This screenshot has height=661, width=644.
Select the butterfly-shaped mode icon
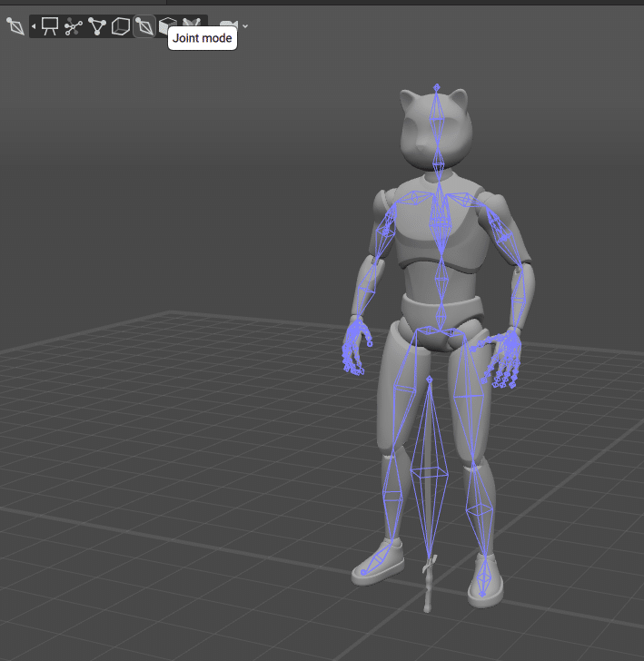pos(192,23)
